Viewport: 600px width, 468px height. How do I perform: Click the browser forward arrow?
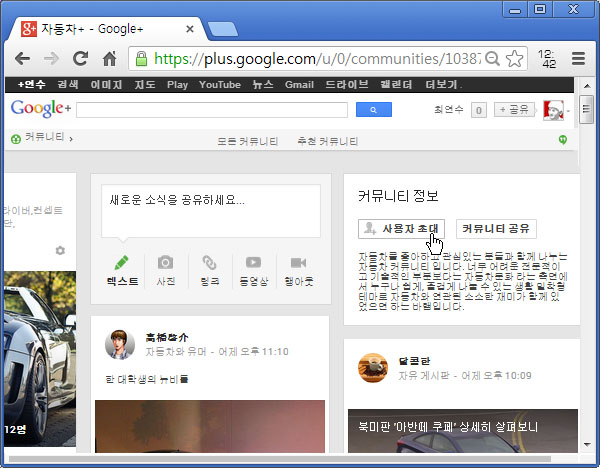(x=51, y=59)
